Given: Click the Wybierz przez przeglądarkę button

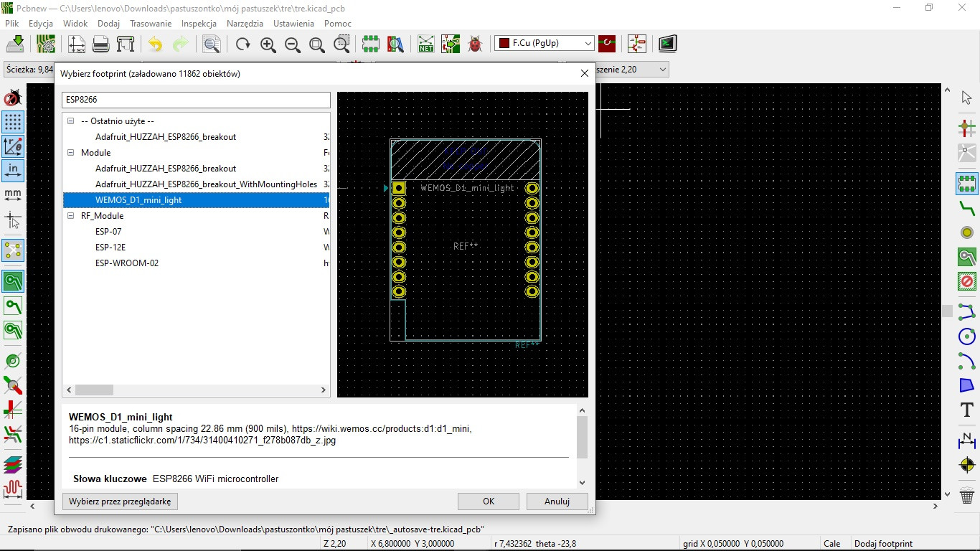Looking at the screenshot, I should [119, 501].
